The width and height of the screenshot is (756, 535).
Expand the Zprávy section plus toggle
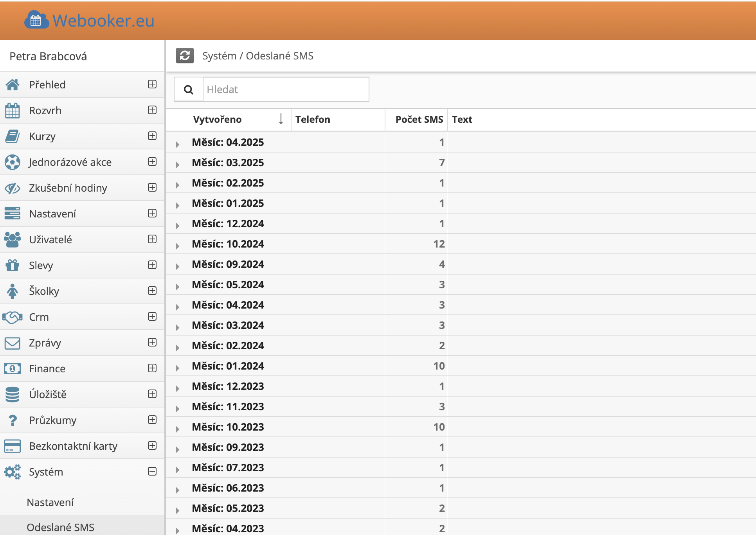[152, 343]
